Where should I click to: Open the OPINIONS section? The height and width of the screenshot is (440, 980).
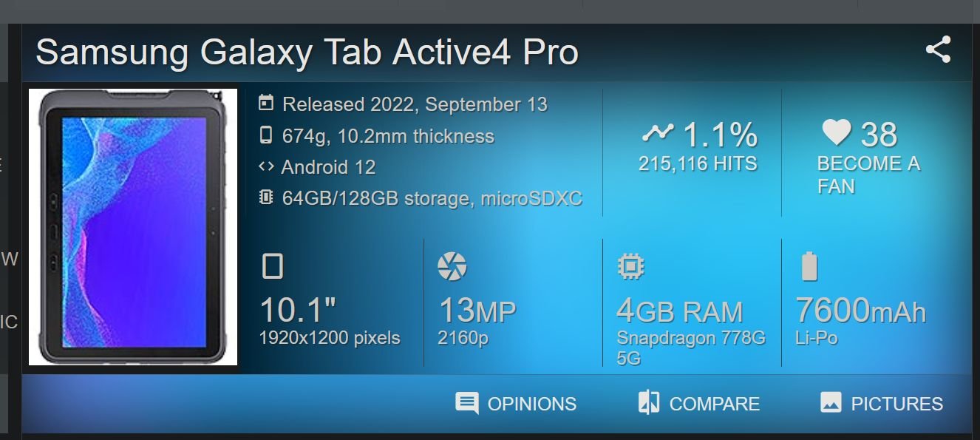point(516,404)
